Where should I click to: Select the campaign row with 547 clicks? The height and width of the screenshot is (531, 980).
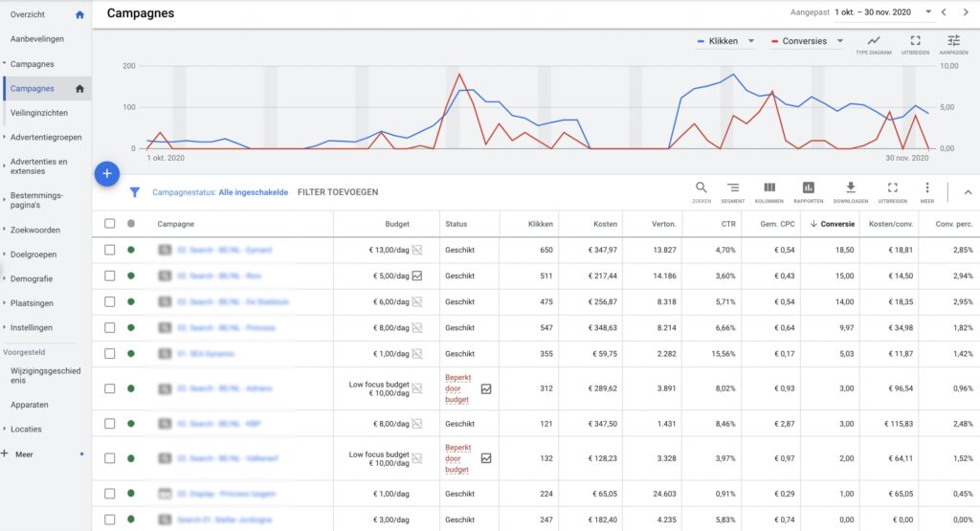pos(109,327)
